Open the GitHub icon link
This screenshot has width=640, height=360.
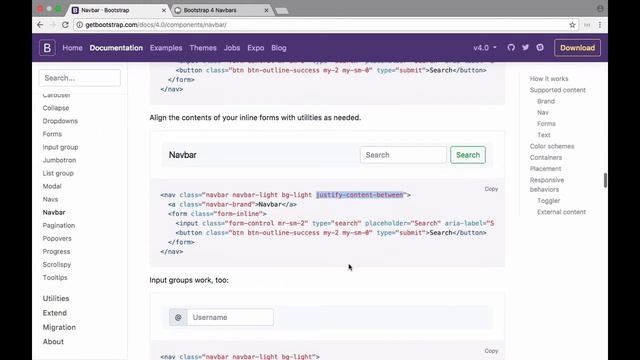[511, 47]
